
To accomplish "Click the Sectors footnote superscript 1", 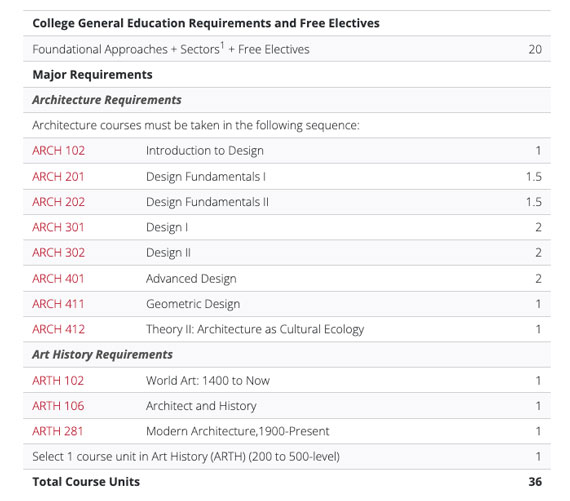I will pos(222,45).
